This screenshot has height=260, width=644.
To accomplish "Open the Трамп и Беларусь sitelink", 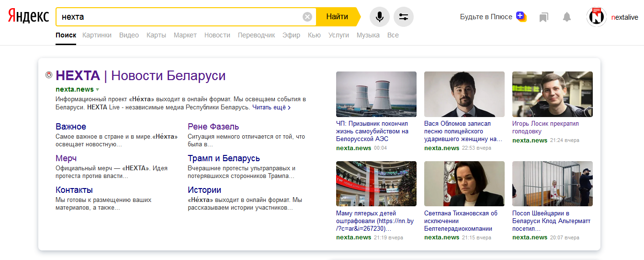I will [224, 158].
